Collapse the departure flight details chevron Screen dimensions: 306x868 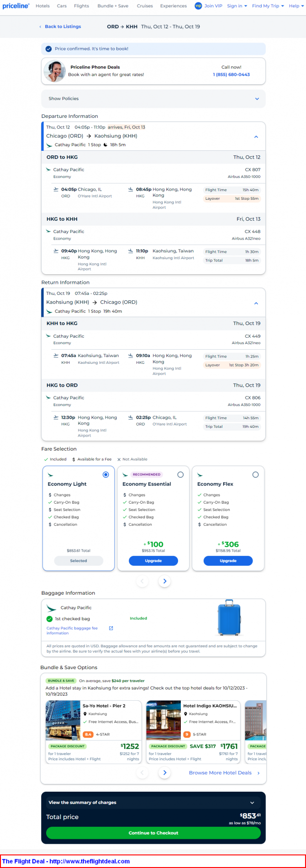[256, 137]
